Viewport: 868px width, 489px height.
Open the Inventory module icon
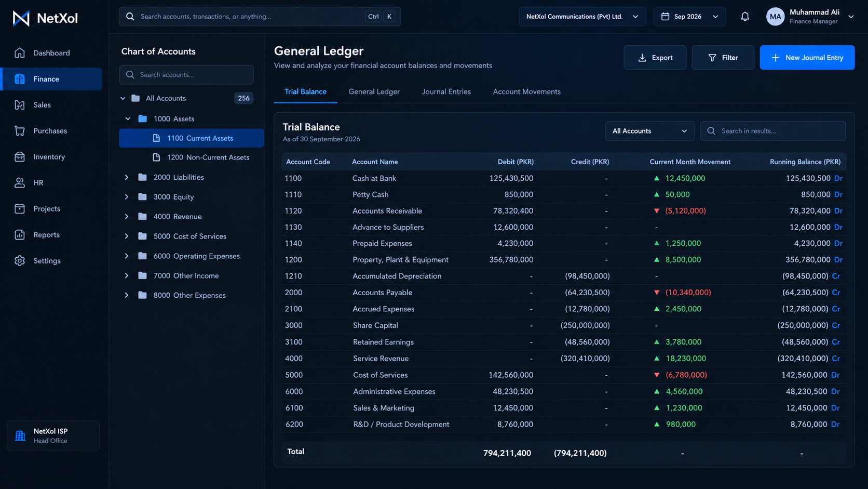[20, 157]
